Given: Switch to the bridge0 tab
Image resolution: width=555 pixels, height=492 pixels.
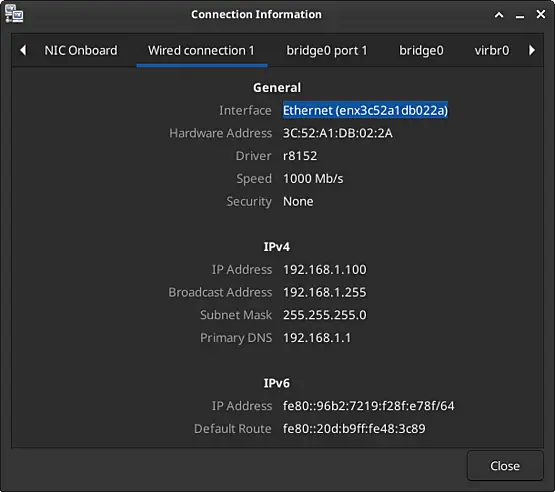Looking at the screenshot, I should tap(421, 51).
